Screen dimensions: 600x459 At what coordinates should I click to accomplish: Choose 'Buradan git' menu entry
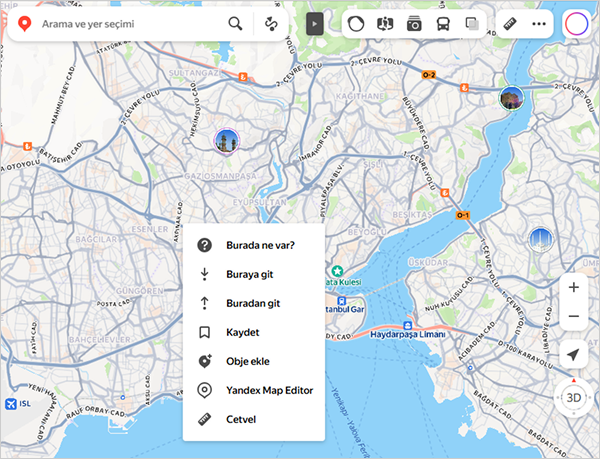[x=254, y=303]
